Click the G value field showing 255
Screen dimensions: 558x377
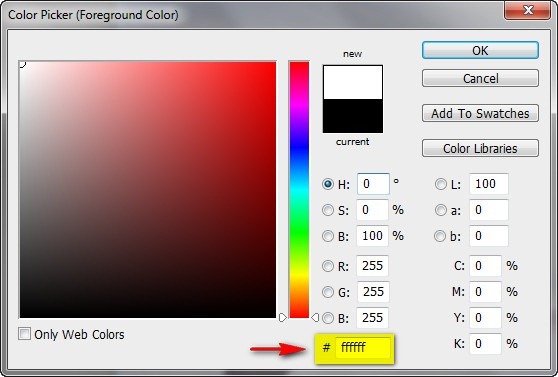(373, 292)
